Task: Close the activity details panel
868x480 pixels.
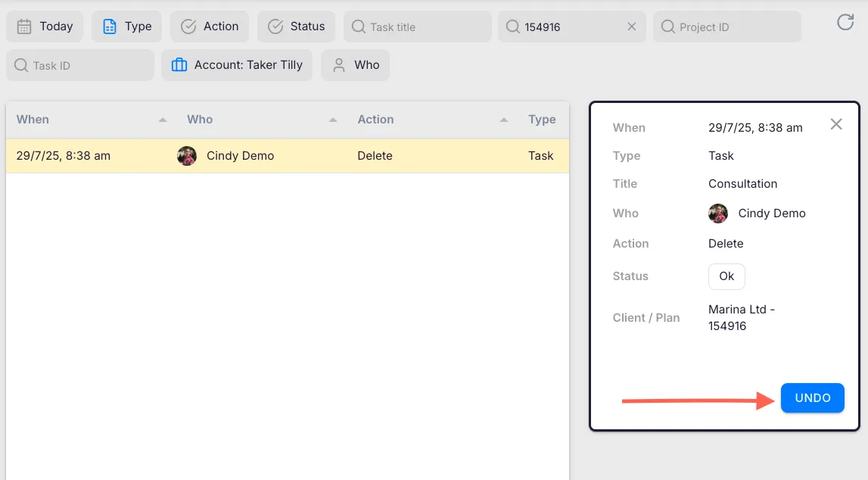Action: click(835, 124)
